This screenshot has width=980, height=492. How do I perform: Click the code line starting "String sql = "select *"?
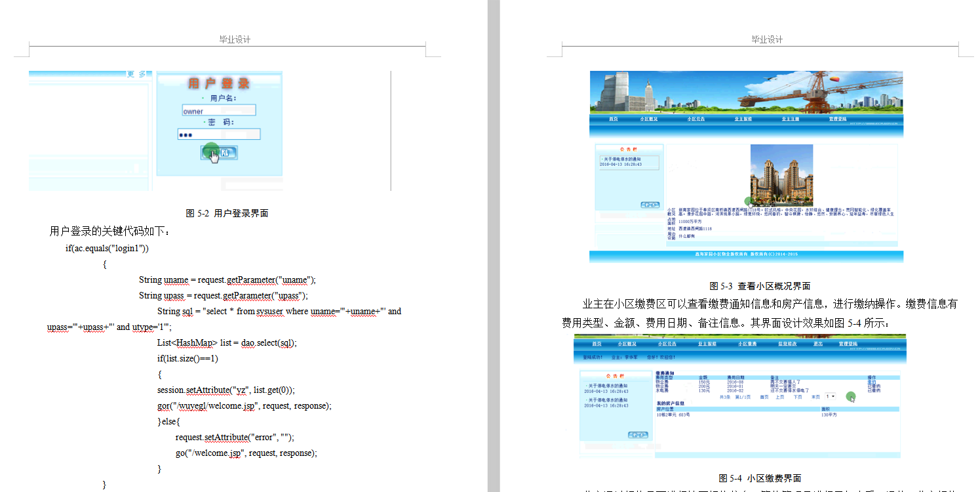coord(279,311)
